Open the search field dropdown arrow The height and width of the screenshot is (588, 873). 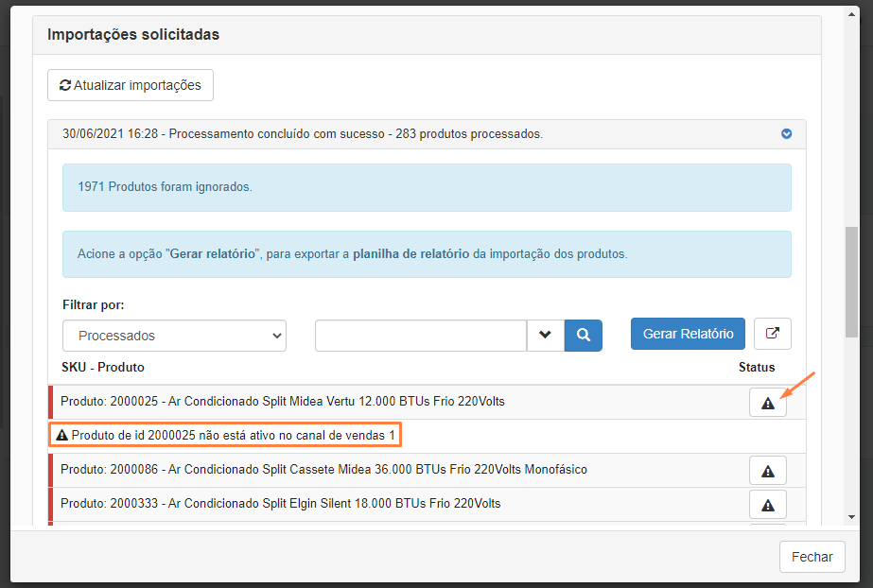click(546, 335)
